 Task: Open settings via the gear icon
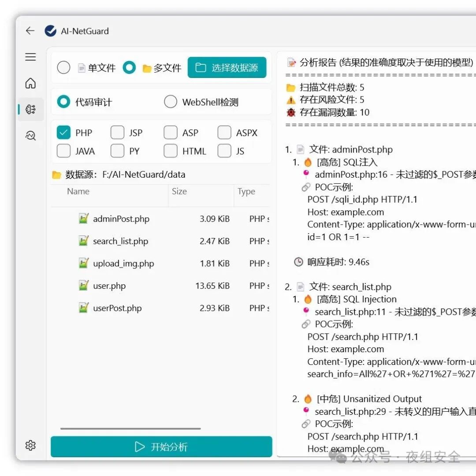30,445
